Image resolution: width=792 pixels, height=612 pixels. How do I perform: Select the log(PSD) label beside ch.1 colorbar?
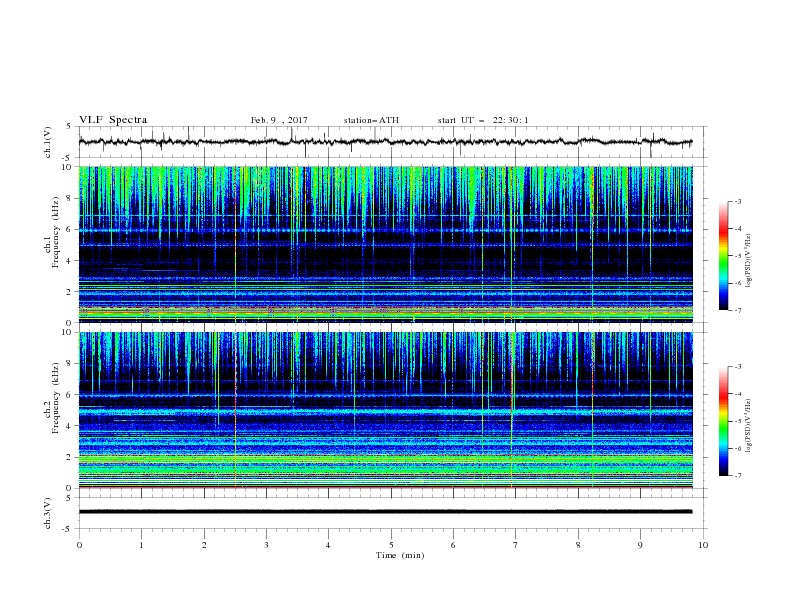[749, 261]
